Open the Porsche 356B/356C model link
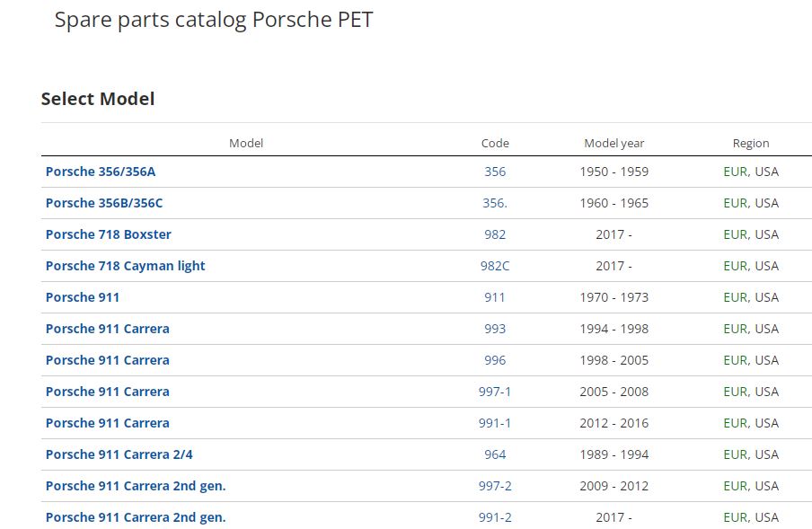812x529 pixels. pos(104,203)
